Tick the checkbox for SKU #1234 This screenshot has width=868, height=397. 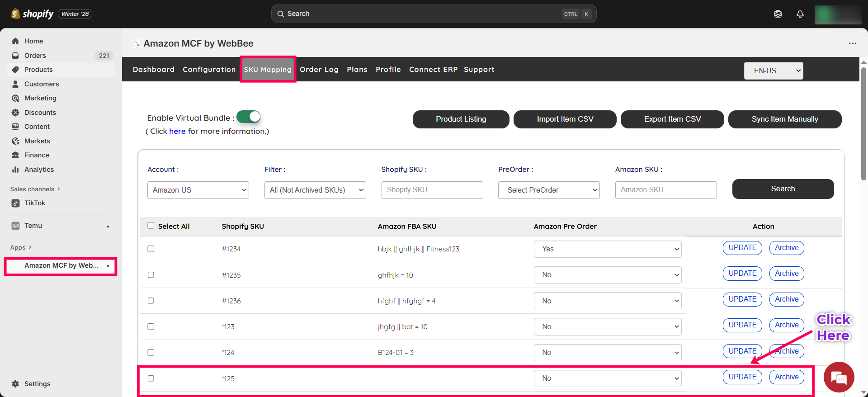click(x=151, y=249)
